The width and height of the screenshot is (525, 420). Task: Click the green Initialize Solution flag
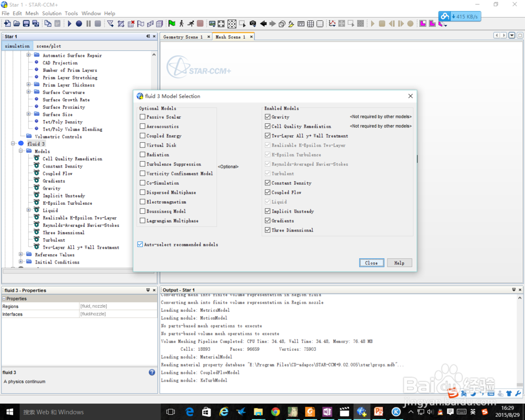click(172, 24)
